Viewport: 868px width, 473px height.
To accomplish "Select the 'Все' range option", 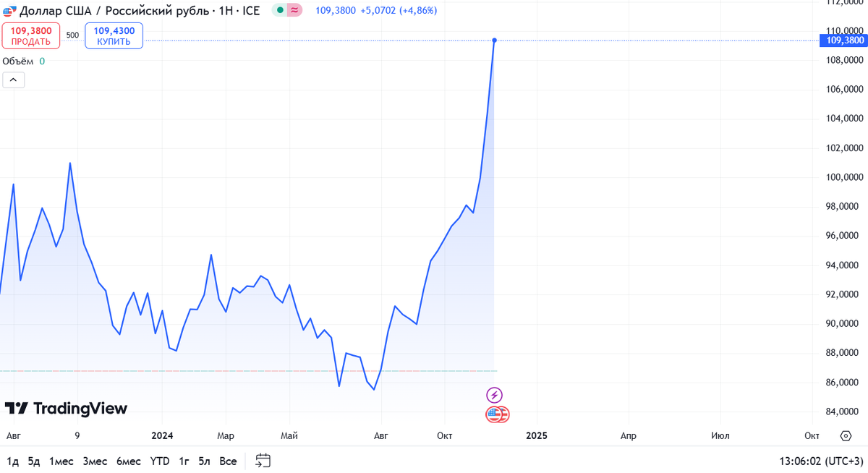I will pos(227,461).
